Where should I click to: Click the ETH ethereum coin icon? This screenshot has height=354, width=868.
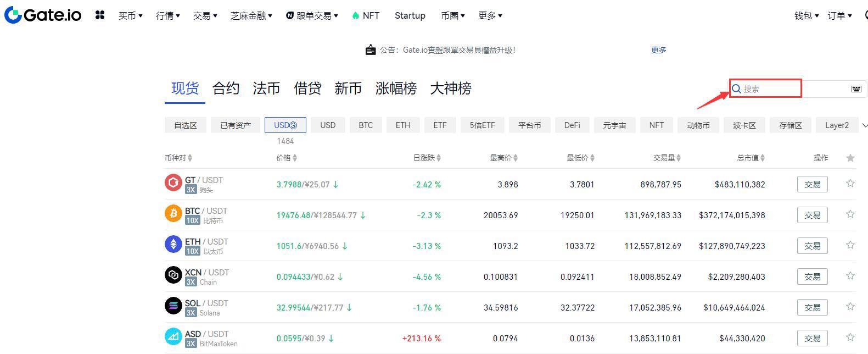(173, 244)
